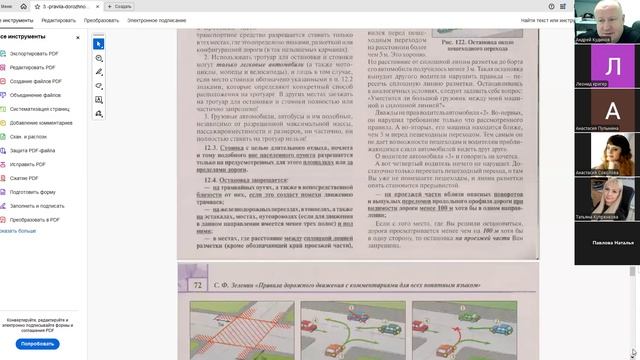Open the Систематизация страниц label
640x360 pixels.
coord(40,109)
